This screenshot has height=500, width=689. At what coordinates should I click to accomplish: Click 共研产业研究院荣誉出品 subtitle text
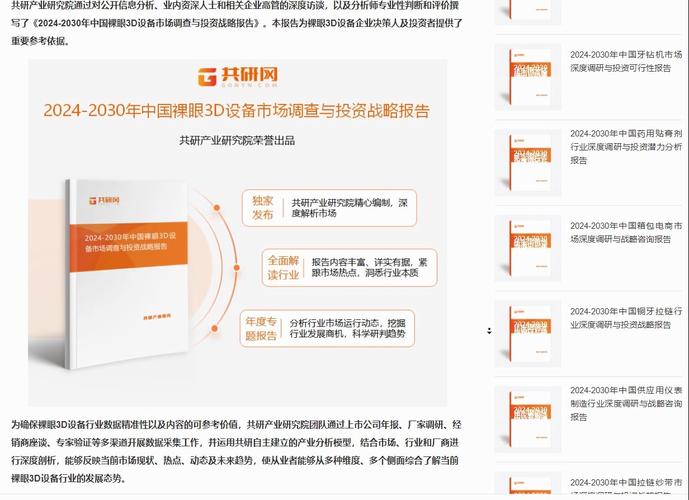click(237, 141)
